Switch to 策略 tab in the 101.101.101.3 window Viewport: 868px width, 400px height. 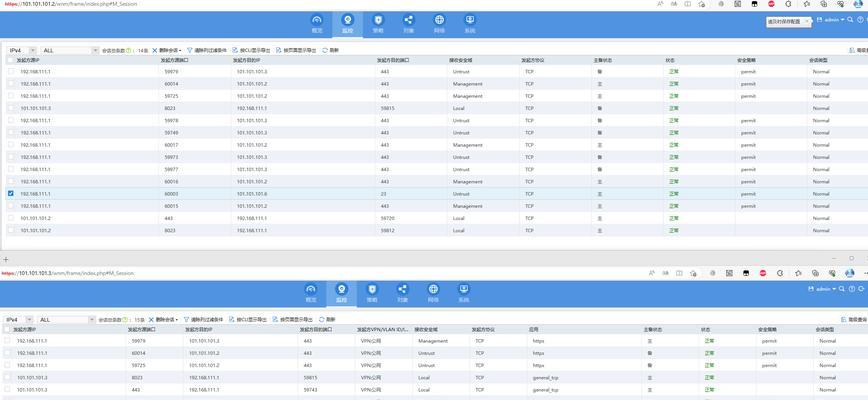372,293
